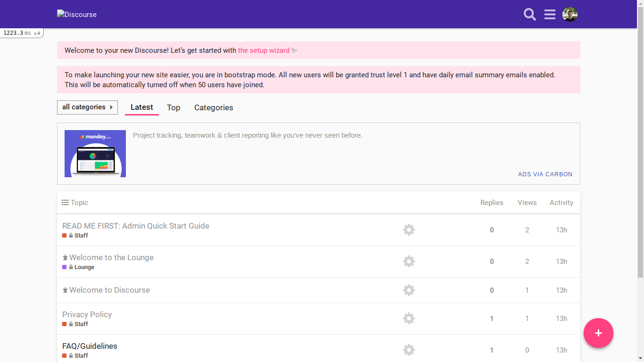
Task: Switch to the Top tab
Action: [173, 107]
